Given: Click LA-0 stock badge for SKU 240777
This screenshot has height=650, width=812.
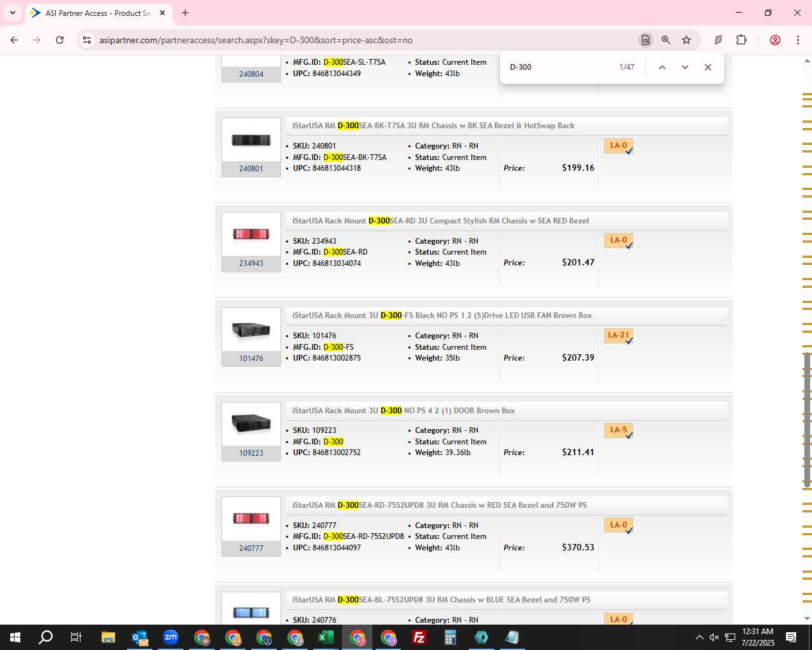Looking at the screenshot, I should click(x=619, y=526).
